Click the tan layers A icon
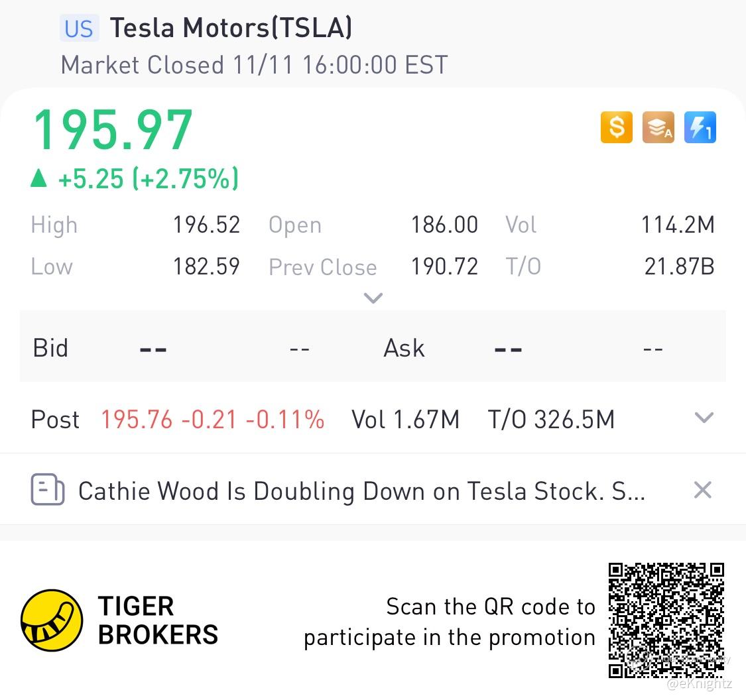 point(658,127)
